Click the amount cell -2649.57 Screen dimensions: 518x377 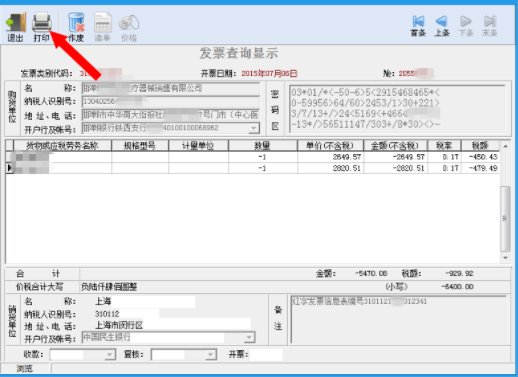click(x=395, y=157)
